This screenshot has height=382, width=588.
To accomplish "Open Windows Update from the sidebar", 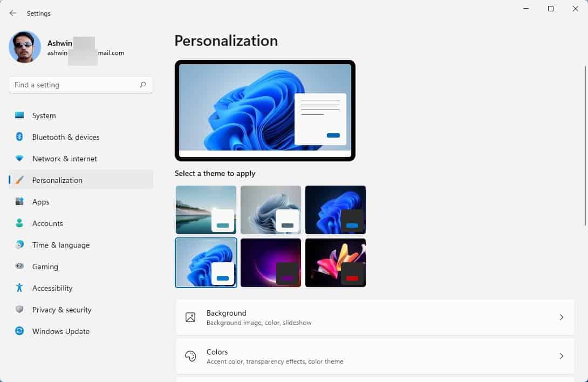I will tap(60, 331).
